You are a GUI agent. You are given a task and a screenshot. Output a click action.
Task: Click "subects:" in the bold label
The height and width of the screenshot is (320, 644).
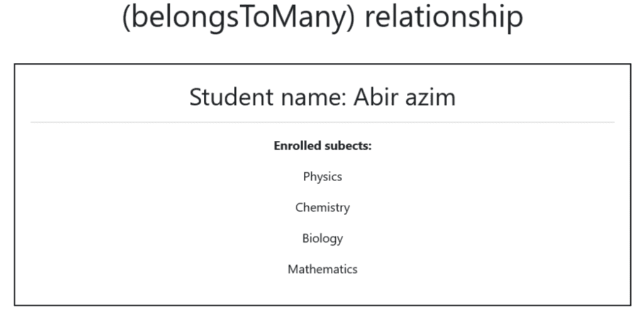click(348, 146)
